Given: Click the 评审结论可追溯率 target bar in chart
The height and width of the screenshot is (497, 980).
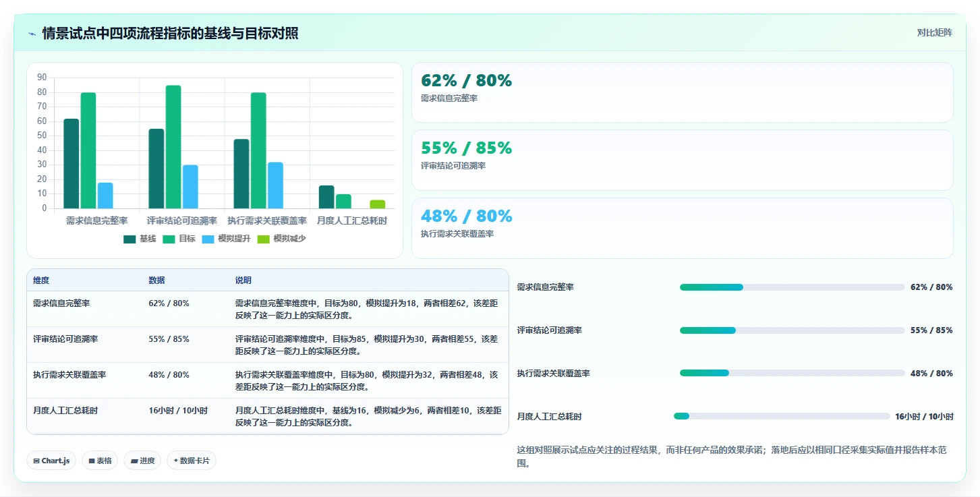Looking at the screenshot, I should (173, 147).
